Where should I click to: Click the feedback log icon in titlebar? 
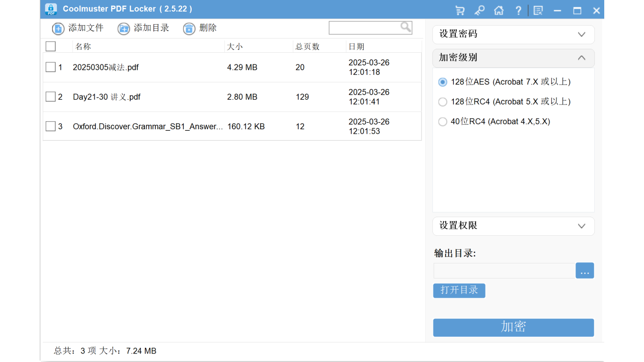pos(538,10)
